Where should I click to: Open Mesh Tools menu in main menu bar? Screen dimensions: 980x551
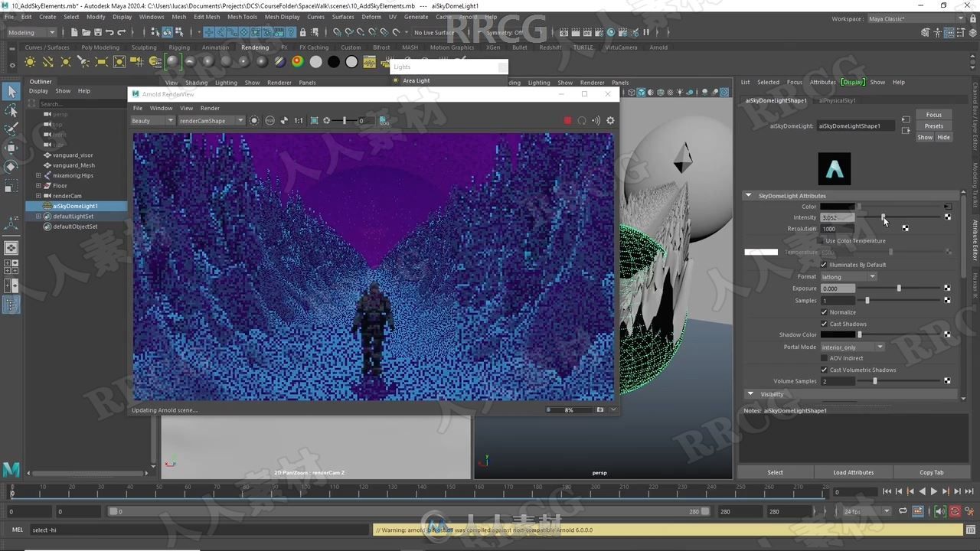[x=242, y=16]
